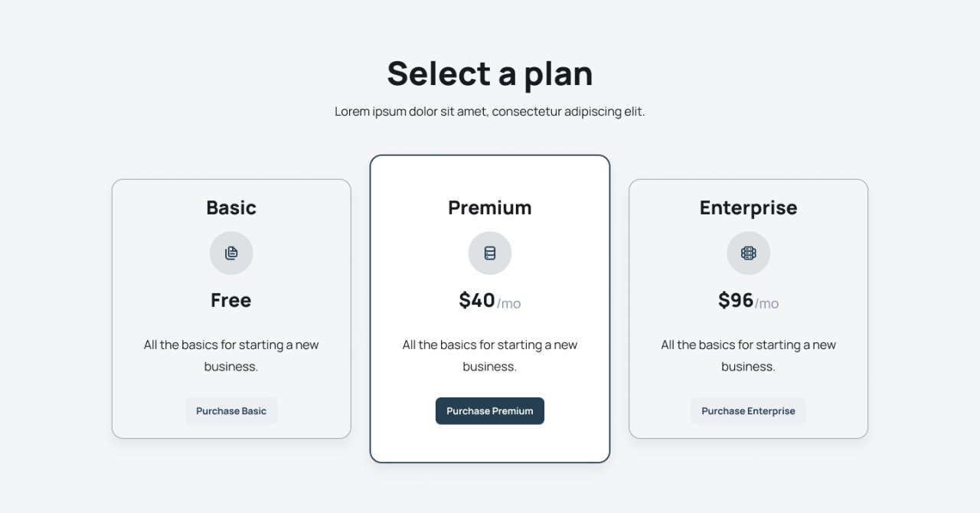Click the Lorem ipsum subtitle text
980x513 pixels.
(x=490, y=112)
